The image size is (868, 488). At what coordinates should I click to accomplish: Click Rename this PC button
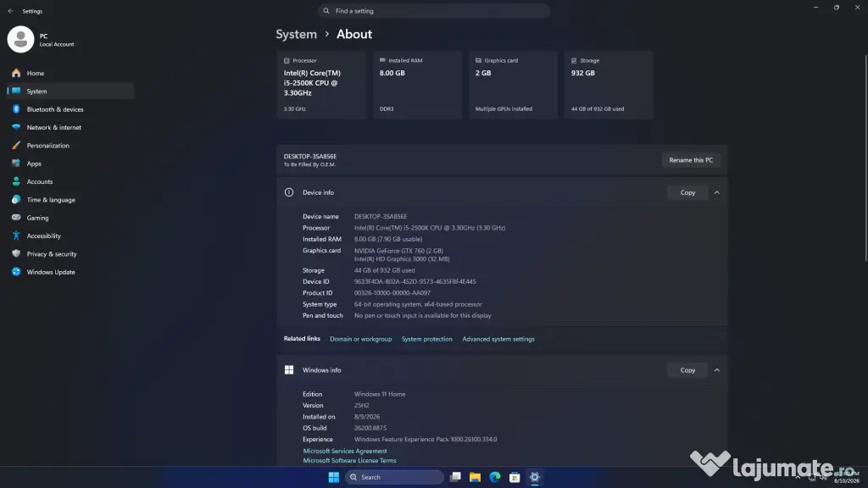point(691,160)
